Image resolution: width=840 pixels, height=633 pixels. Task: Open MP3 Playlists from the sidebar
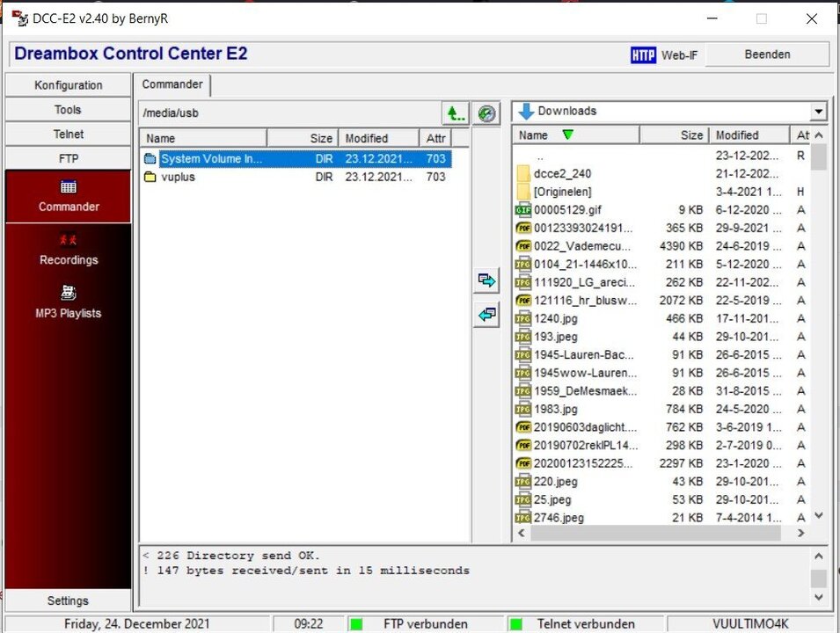click(x=68, y=305)
